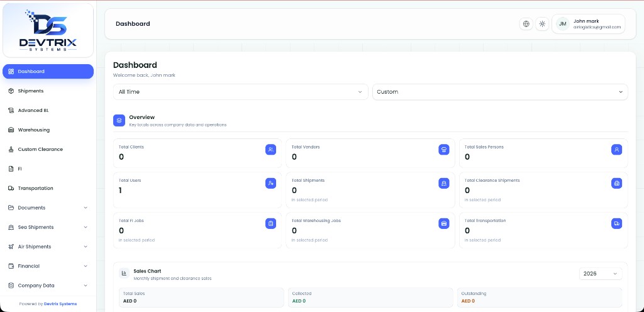Toggle the light/dark theme sun icon
Screen dimensions: 644x312
pyautogui.click(x=542, y=24)
